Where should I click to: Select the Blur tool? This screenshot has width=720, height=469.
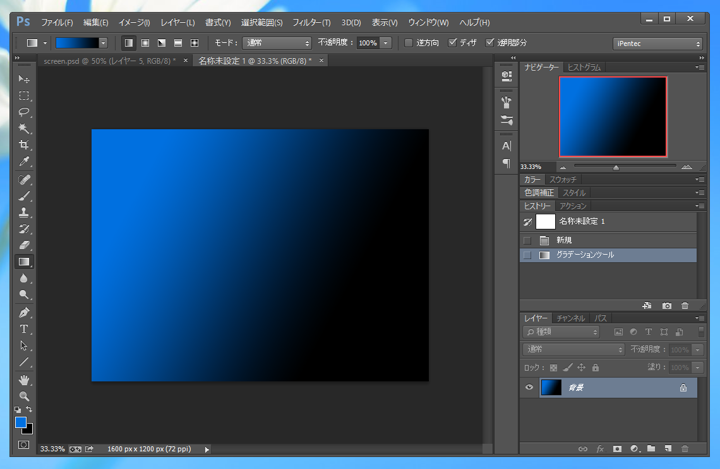click(24, 278)
